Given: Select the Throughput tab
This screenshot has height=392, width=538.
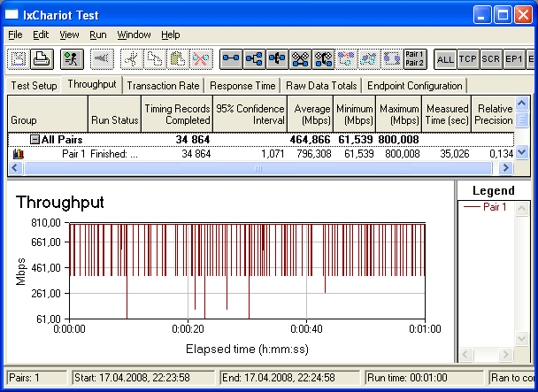Looking at the screenshot, I should 92,84.
